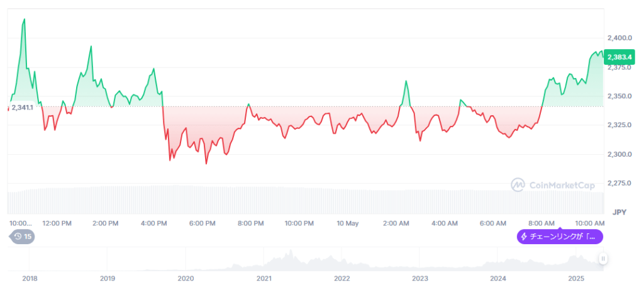Click the 2,400.0 price axis label
The image size is (644, 297).
click(x=619, y=38)
